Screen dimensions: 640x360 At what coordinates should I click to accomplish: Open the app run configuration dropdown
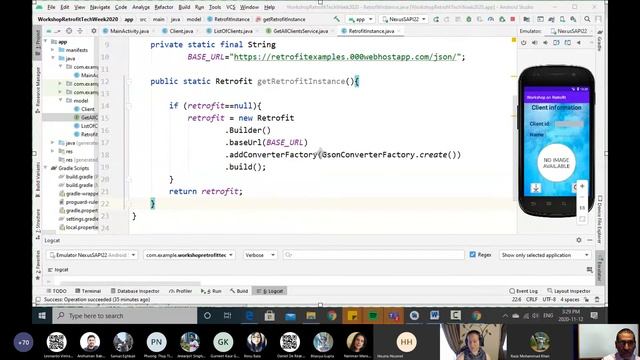point(361,19)
